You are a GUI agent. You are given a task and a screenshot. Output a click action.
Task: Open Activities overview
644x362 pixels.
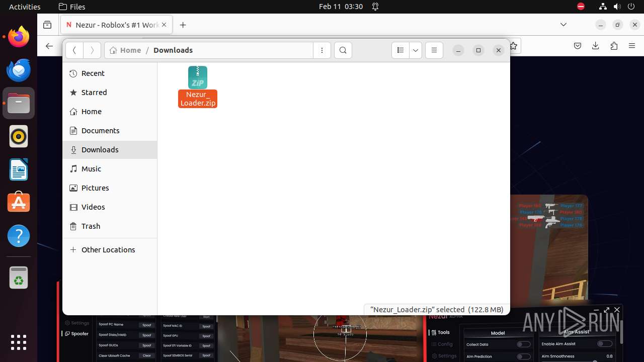tap(25, 7)
